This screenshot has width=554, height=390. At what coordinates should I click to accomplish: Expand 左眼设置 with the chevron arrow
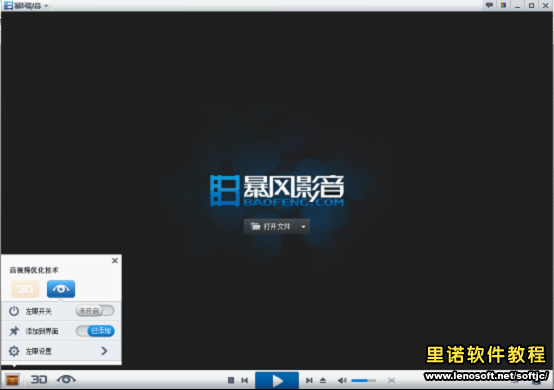click(104, 351)
